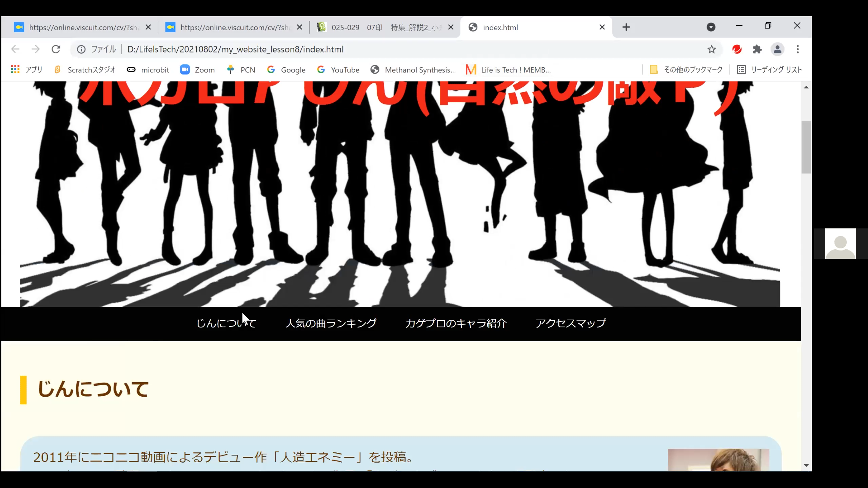Select the index.html tab
The height and width of the screenshot is (488, 868).
[x=536, y=27]
